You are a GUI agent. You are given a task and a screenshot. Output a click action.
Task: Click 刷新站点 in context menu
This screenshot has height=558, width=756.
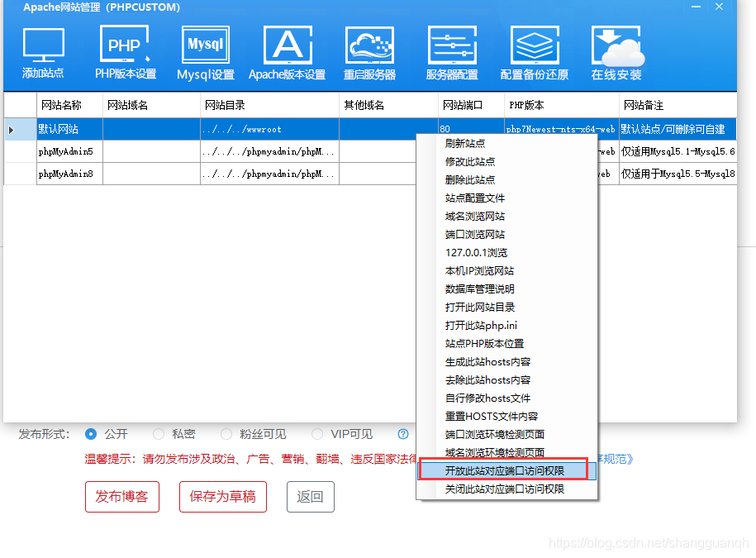point(469,143)
